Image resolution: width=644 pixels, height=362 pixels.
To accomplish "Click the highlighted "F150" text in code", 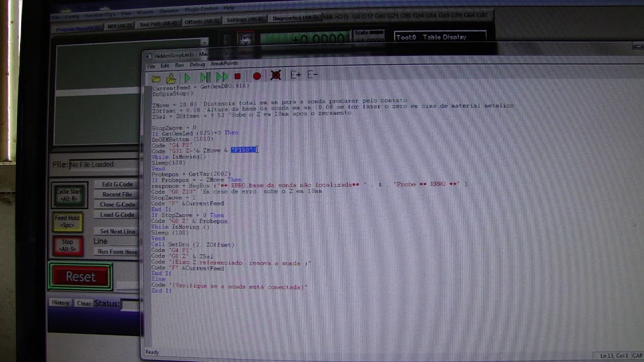I will pyautogui.click(x=243, y=150).
